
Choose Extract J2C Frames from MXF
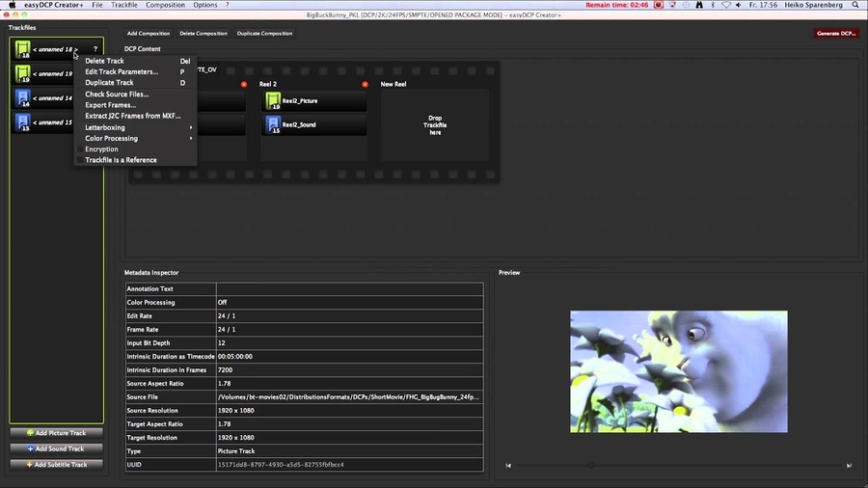pyautogui.click(x=136, y=116)
